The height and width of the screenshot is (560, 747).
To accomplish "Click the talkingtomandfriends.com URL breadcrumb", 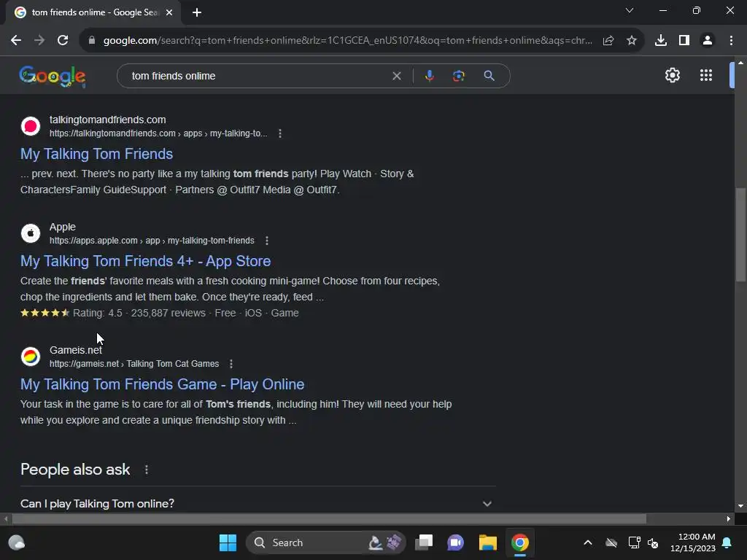I will pyautogui.click(x=158, y=134).
